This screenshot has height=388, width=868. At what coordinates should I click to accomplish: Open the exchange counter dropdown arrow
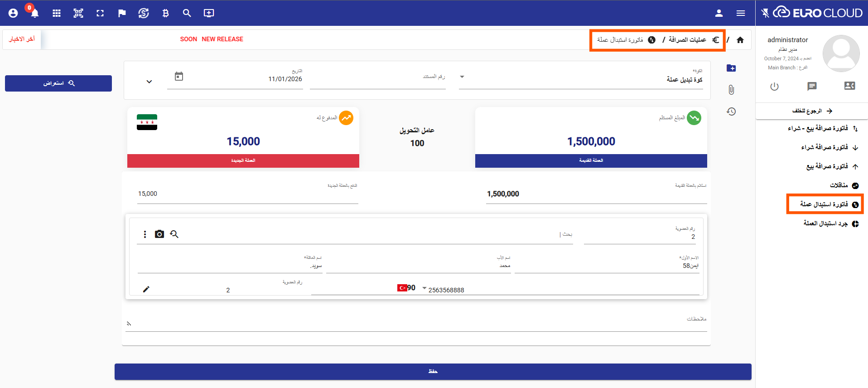[x=462, y=77]
